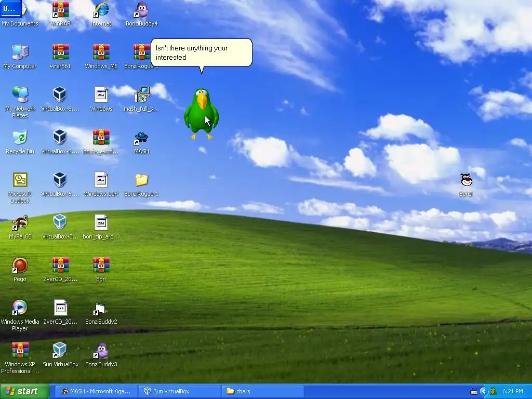The width and height of the screenshot is (532, 399).
Task: Open Windows Media Player
Action: click(20, 308)
